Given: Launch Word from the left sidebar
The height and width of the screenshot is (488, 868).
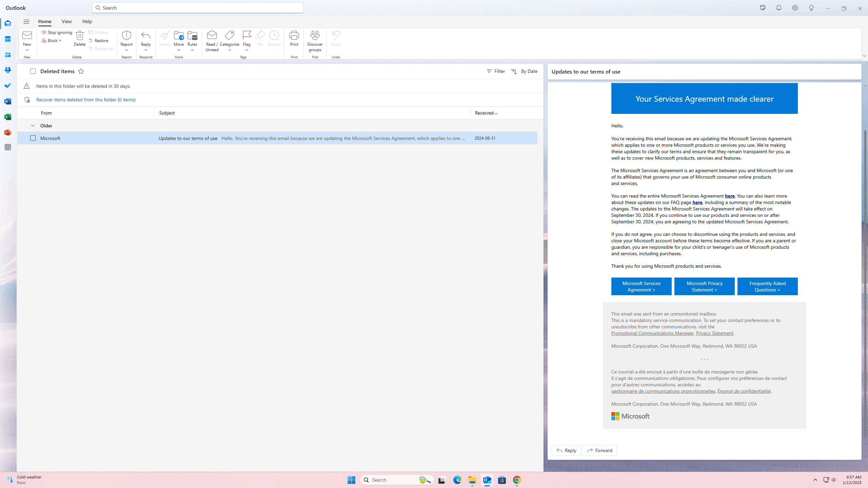Looking at the screenshot, I should coord(8,101).
